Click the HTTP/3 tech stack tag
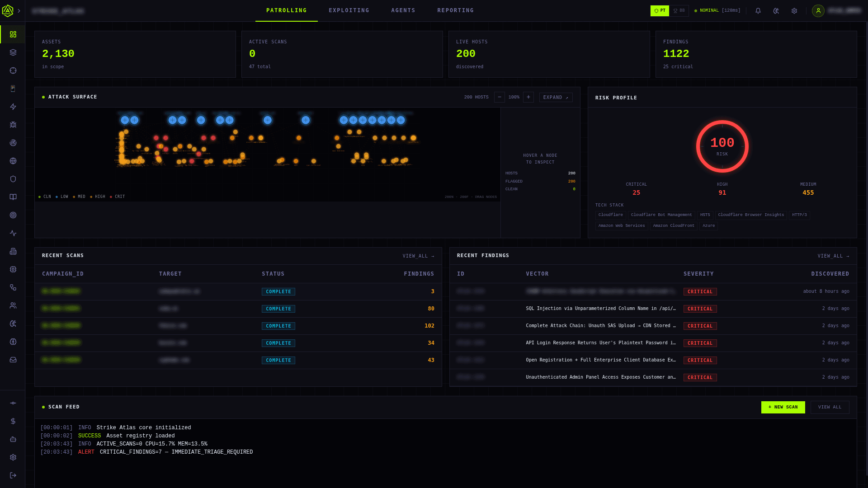This screenshot has width=868, height=488. point(799,215)
